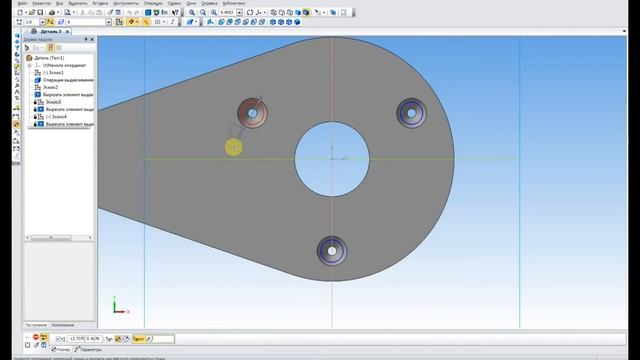640x360 pixels.
Task: Click the context help cursor icon
Action: point(176,13)
